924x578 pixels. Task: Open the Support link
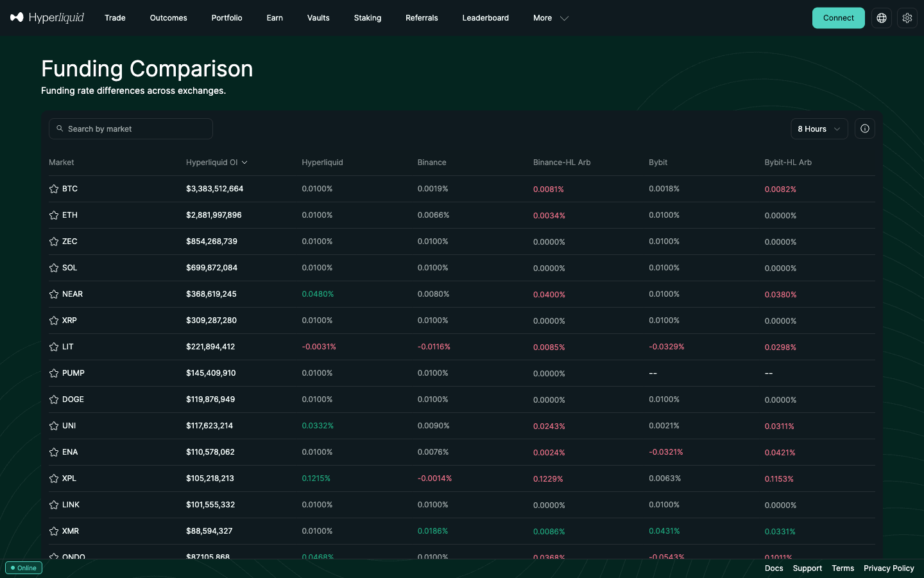click(x=807, y=568)
